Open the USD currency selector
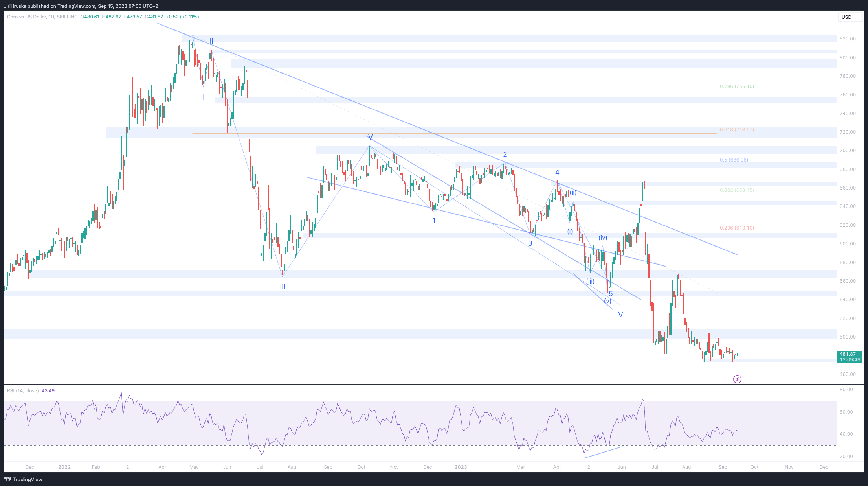 [846, 17]
